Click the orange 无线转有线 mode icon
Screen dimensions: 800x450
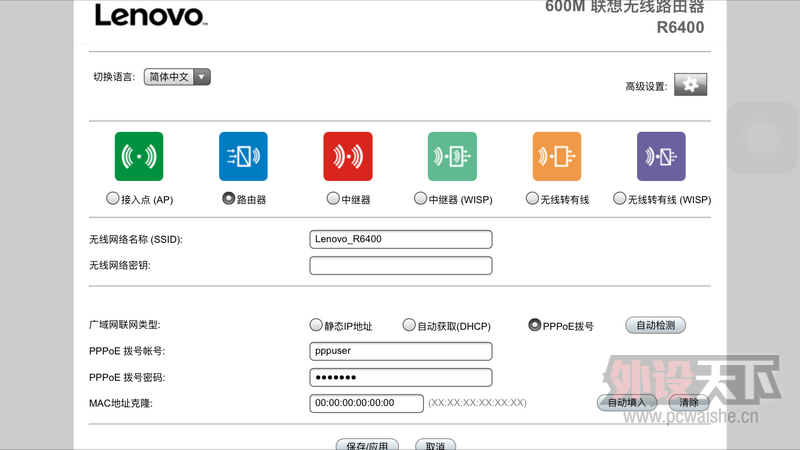tap(557, 157)
